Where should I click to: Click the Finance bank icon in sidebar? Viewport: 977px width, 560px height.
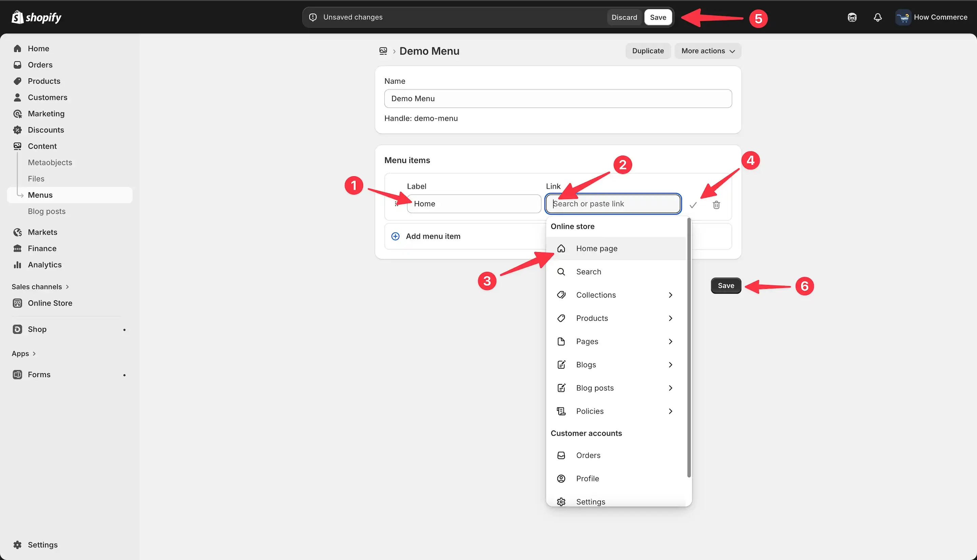coord(17,248)
